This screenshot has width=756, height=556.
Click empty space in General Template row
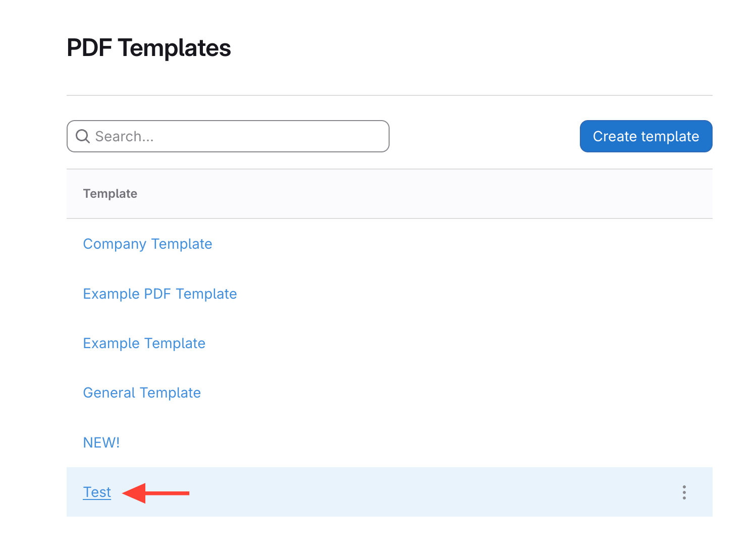pyautogui.click(x=429, y=393)
